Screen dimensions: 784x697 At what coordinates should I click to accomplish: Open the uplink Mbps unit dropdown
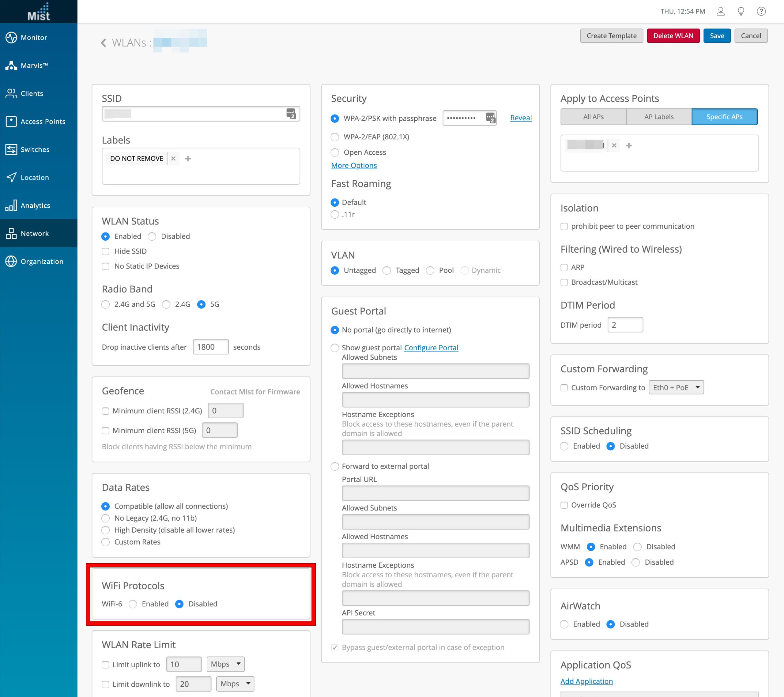[x=225, y=664]
